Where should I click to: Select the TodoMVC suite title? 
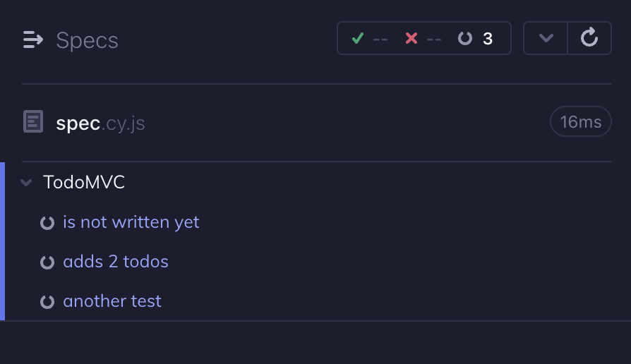tap(84, 182)
